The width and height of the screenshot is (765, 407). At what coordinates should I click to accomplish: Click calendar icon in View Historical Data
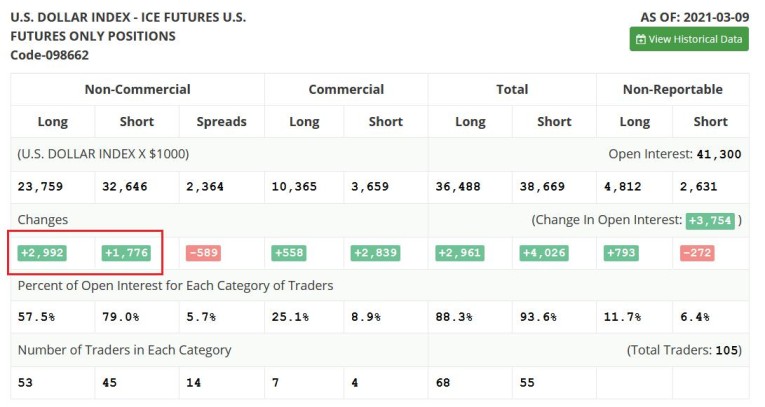tap(641, 39)
